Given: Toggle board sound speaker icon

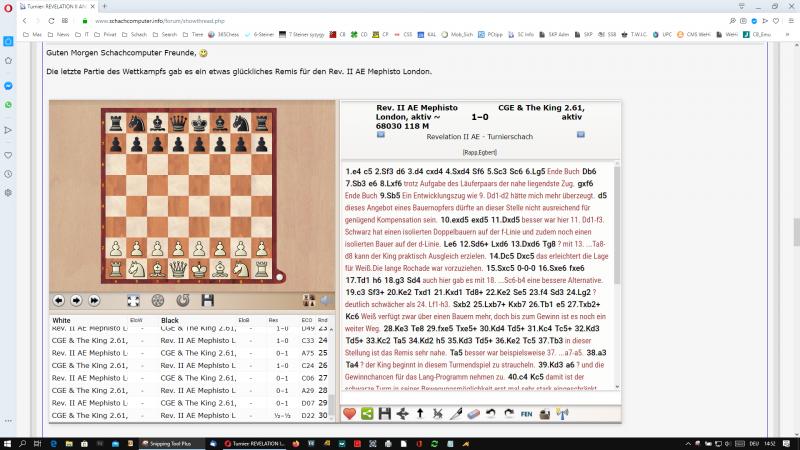Looking at the screenshot, I should [325, 300].
